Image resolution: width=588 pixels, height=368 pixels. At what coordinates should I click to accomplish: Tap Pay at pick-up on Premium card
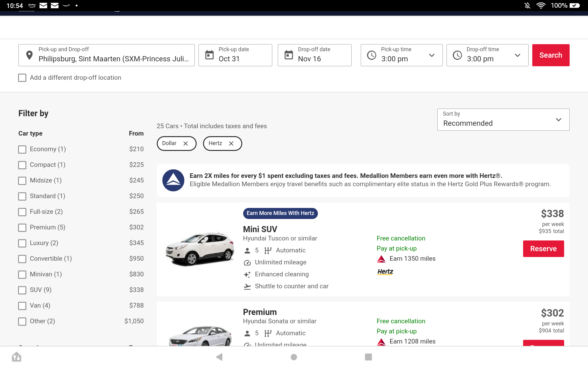[397, 331]
